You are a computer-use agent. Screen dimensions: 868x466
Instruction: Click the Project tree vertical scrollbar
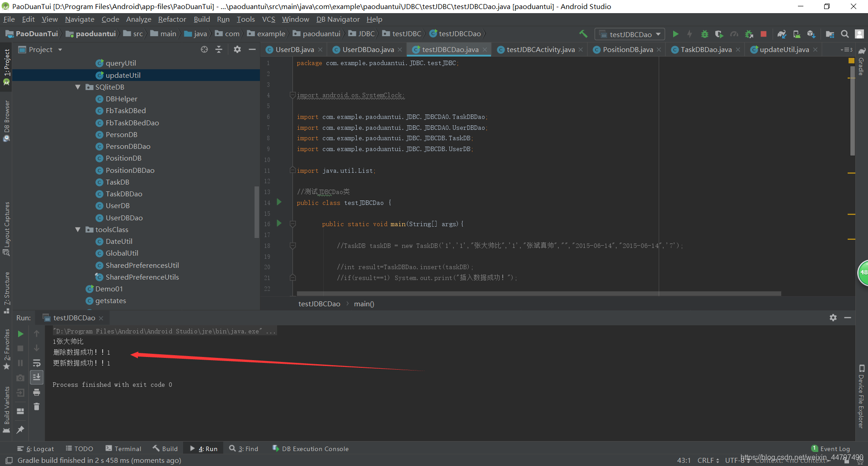coord(257,212)
